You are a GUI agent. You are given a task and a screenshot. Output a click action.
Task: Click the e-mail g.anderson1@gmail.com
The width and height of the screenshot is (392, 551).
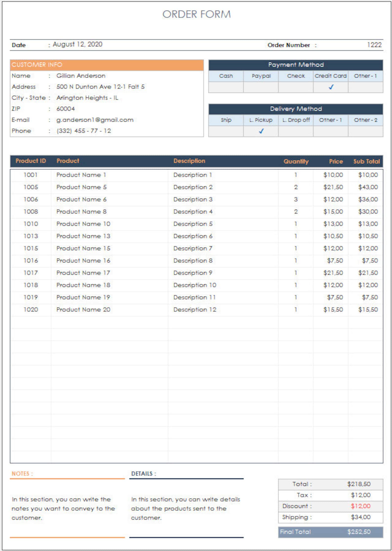(x=95, y=120)
